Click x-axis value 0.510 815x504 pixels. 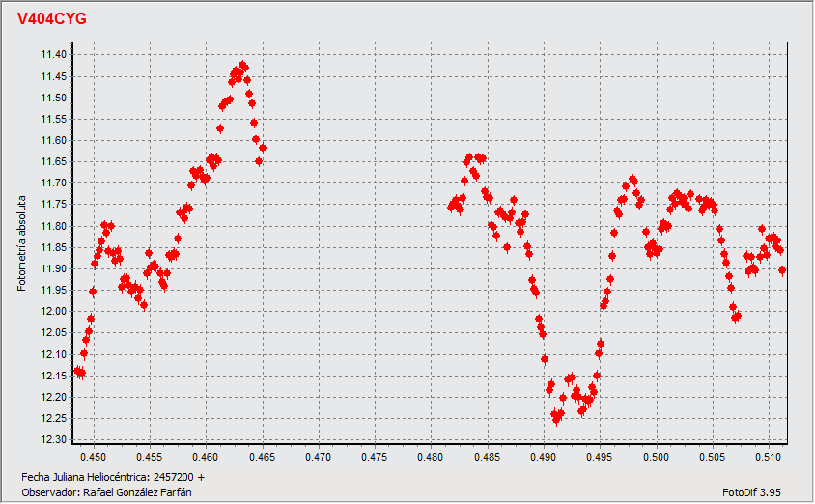coord(769,457)
